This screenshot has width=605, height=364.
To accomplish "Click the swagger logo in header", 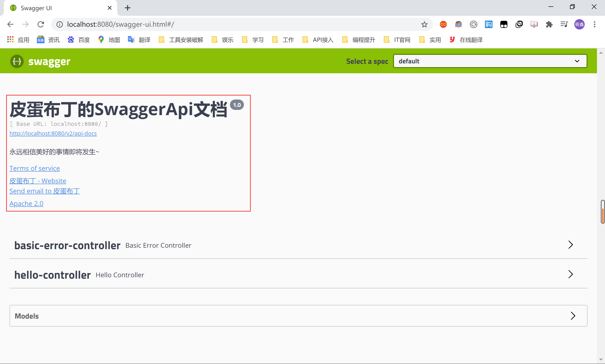I will click(x=40, y=61).
